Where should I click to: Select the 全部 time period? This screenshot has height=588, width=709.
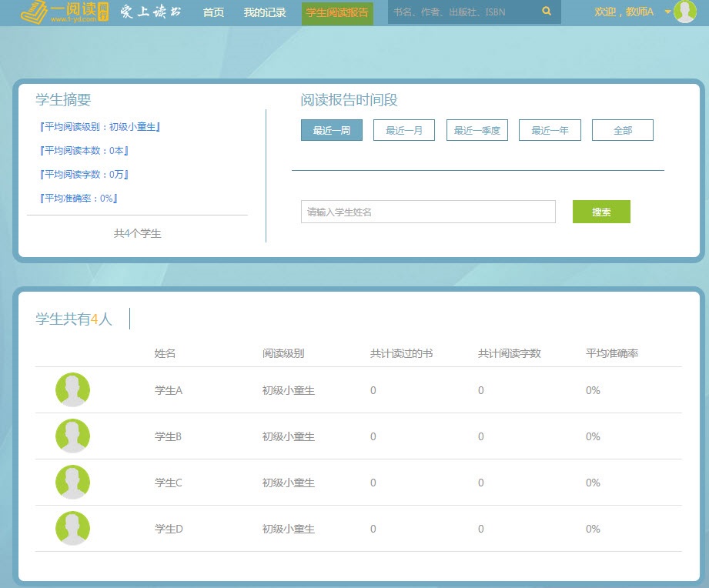click(x=622, y=131)
